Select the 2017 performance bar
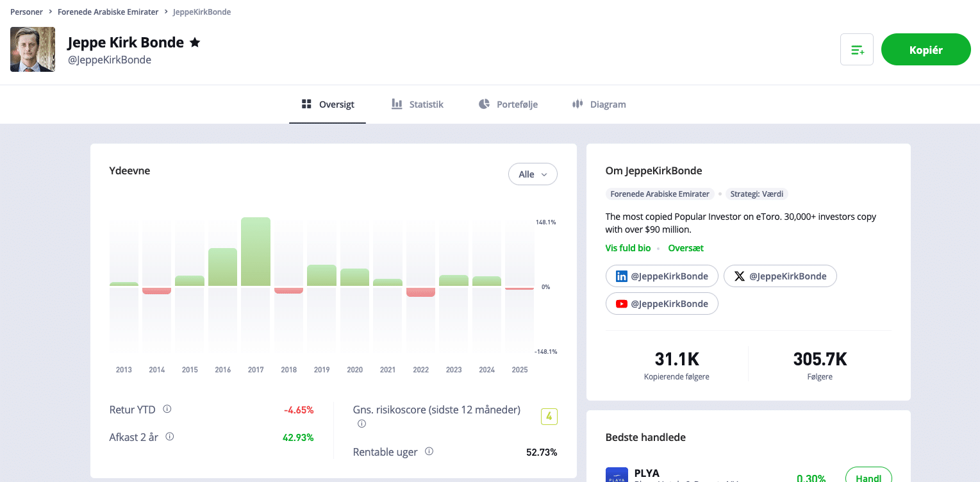The height and width of the screenshot is (482, 980). [256, 251]
